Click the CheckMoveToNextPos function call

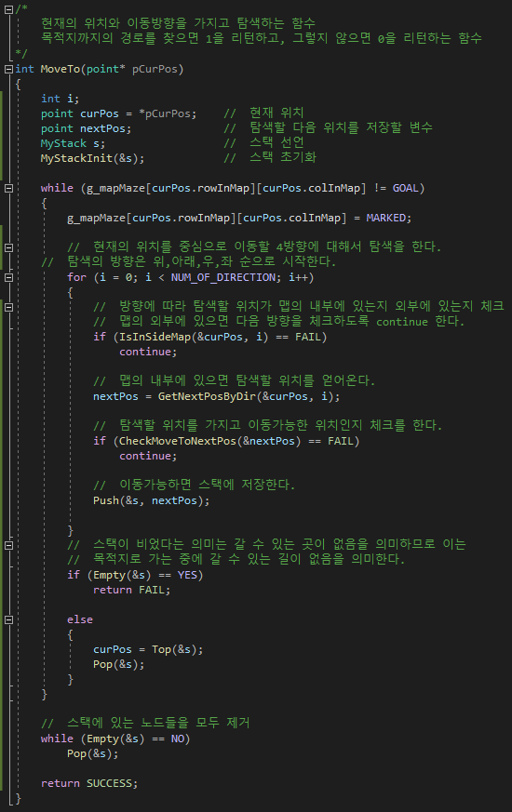[x=178, y=441]
